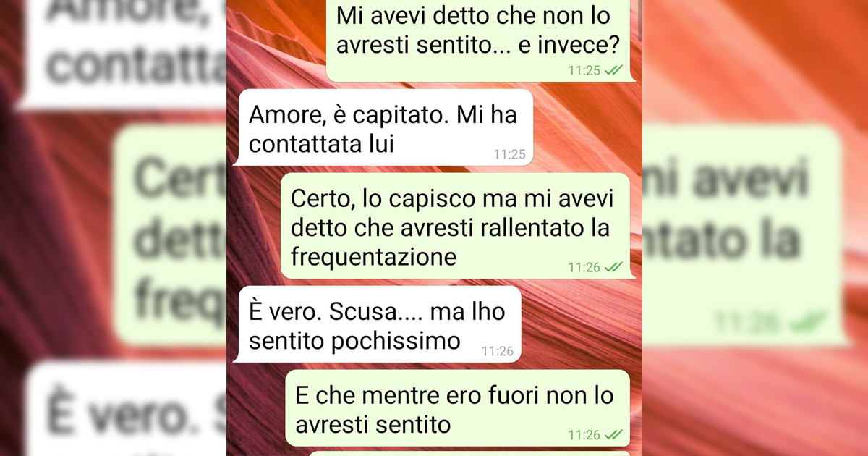Click the blurred green 'Cert' bubble on left

pyautogui.click(x=170, y=235)
